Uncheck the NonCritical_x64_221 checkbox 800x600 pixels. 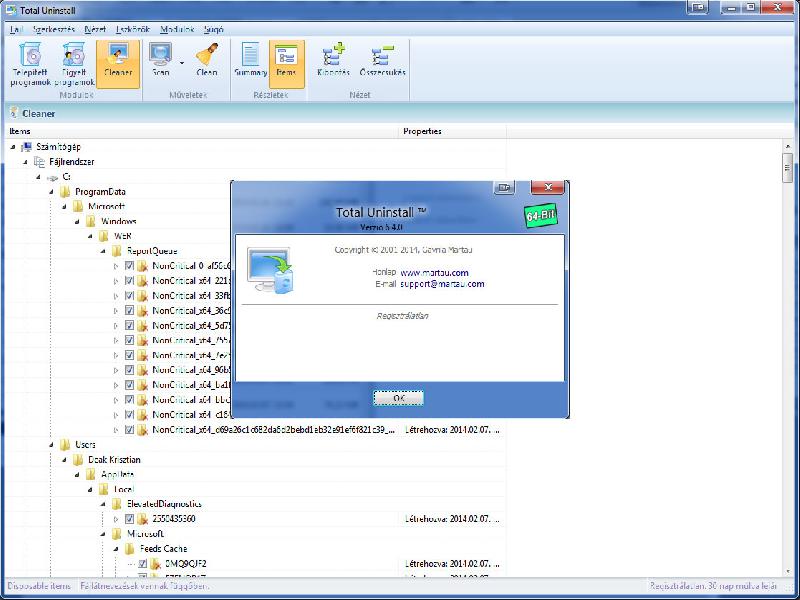129,281
